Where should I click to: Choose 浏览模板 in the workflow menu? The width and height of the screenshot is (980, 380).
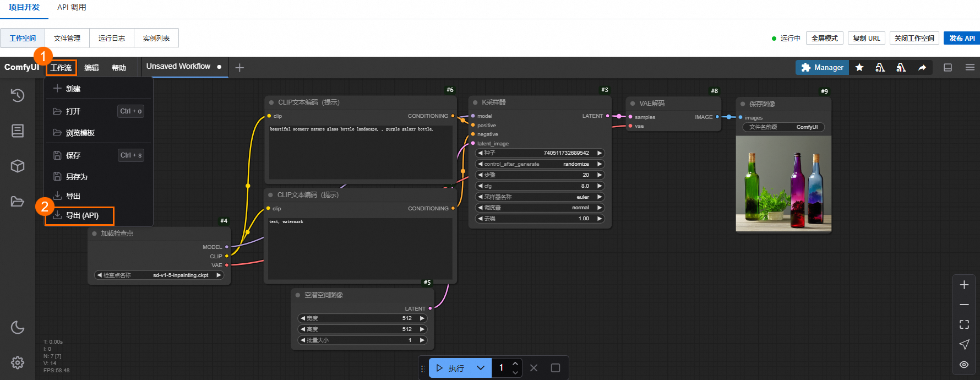(x=98, y=133)
